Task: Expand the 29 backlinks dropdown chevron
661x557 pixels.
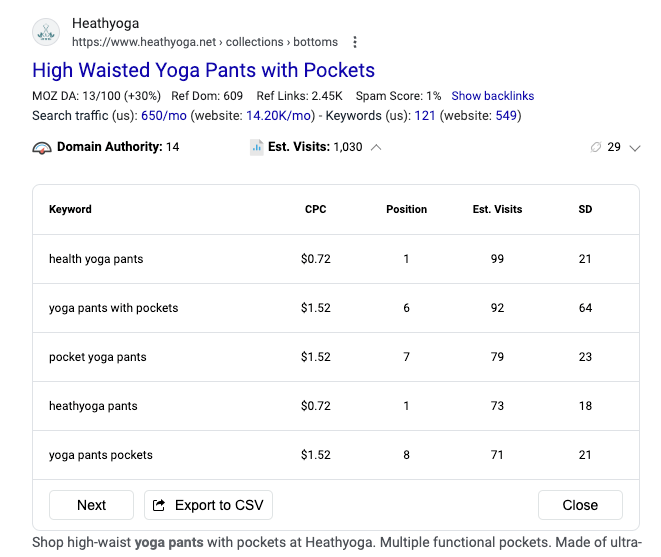Action: [634, 148]
